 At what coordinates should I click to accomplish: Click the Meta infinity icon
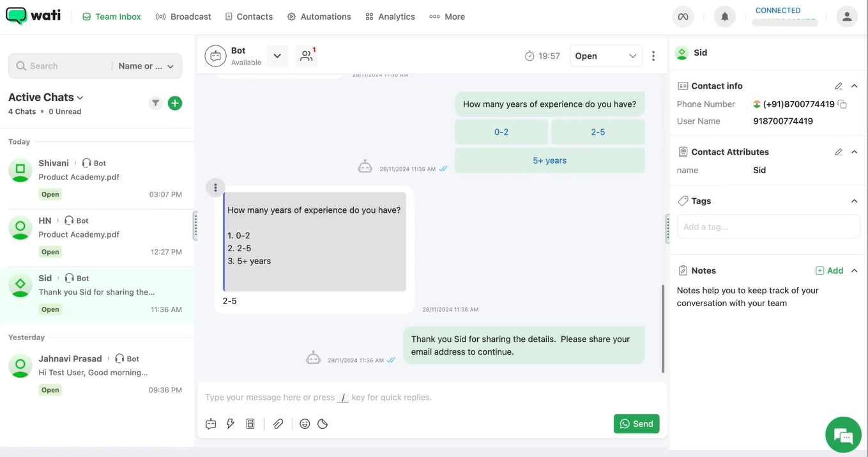tap(683, 17)
